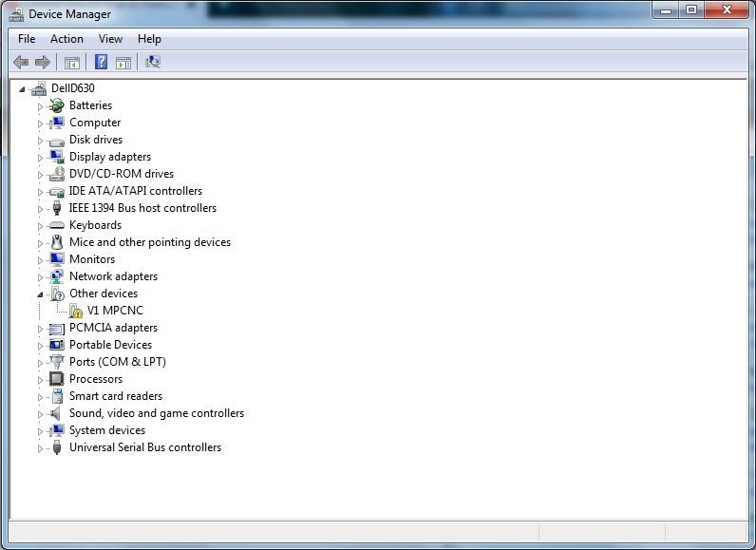Viewport: 756px width, 550px height.
Task: Toggle the console tree pane icon
Action: click(71, 62)
